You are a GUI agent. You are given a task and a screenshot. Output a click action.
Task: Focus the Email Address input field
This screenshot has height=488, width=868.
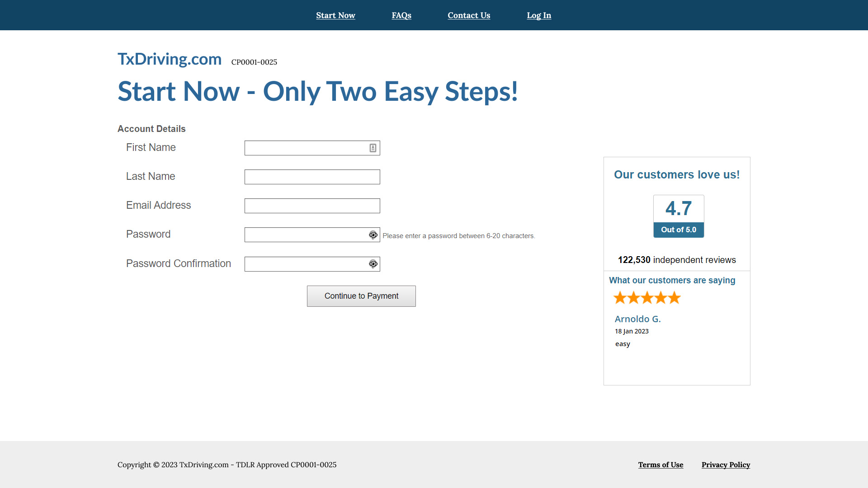(312, 206)
